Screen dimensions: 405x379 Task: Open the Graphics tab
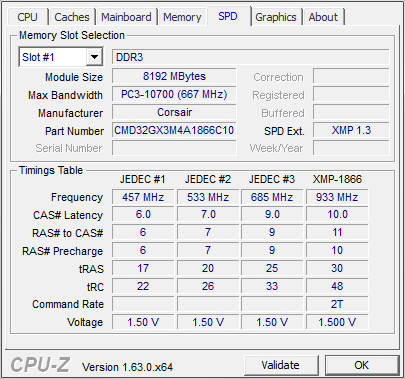[276, 17]
